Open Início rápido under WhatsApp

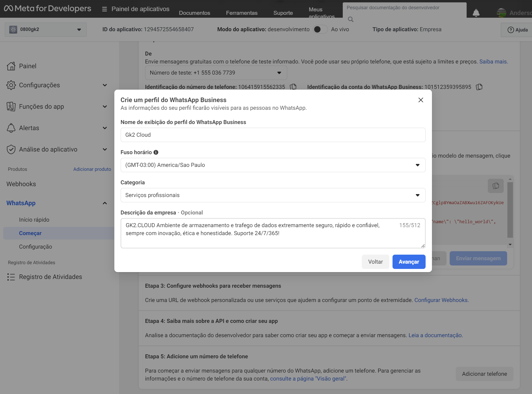(x=34, y=220)
